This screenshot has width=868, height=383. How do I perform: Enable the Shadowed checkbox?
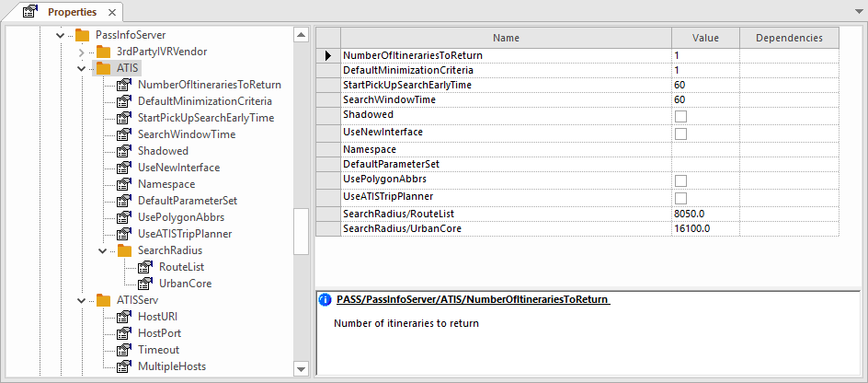coord(681,117)
